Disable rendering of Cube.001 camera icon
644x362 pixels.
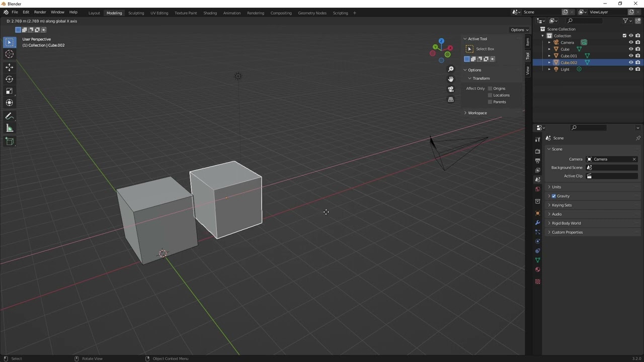(x=638, y=56)
